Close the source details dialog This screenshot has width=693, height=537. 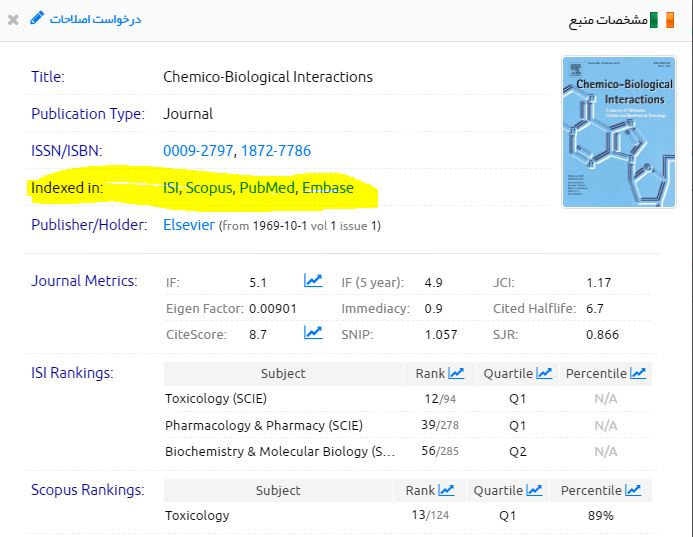click(x=13, y=19)
